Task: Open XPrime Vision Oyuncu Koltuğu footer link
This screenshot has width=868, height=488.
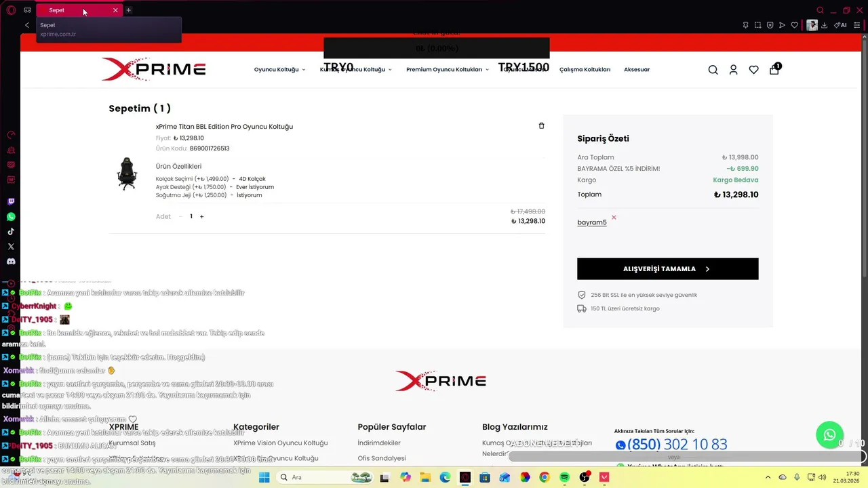Action: coord(281,443)
